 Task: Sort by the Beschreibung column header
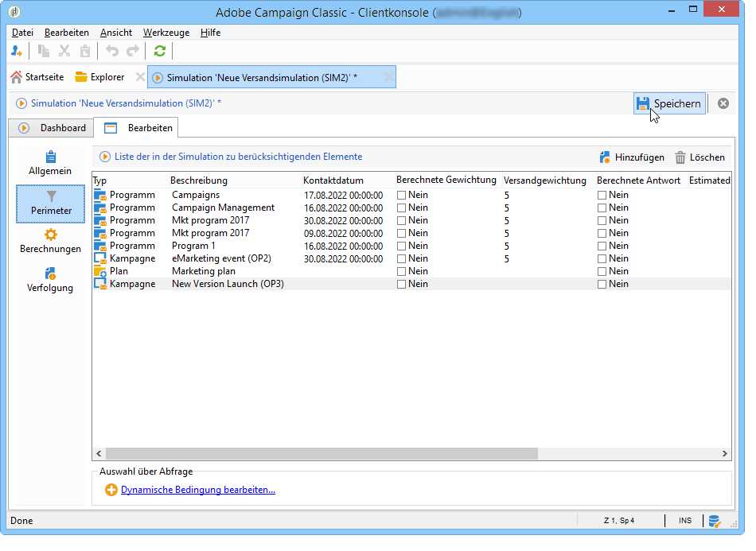pos(236,180)
